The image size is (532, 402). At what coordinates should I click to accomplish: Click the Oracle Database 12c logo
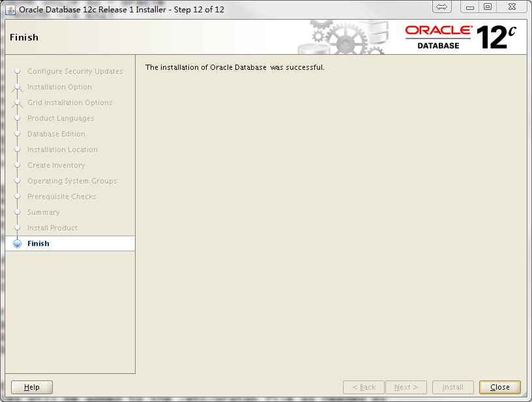click(x=461, y=37)
